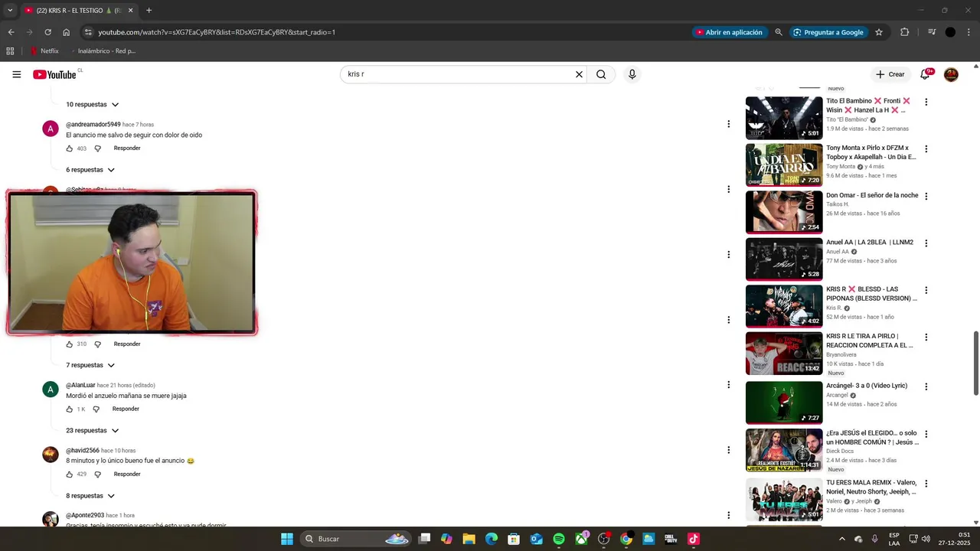Open options menu for @andreamador5949 comment

(728, 124)
